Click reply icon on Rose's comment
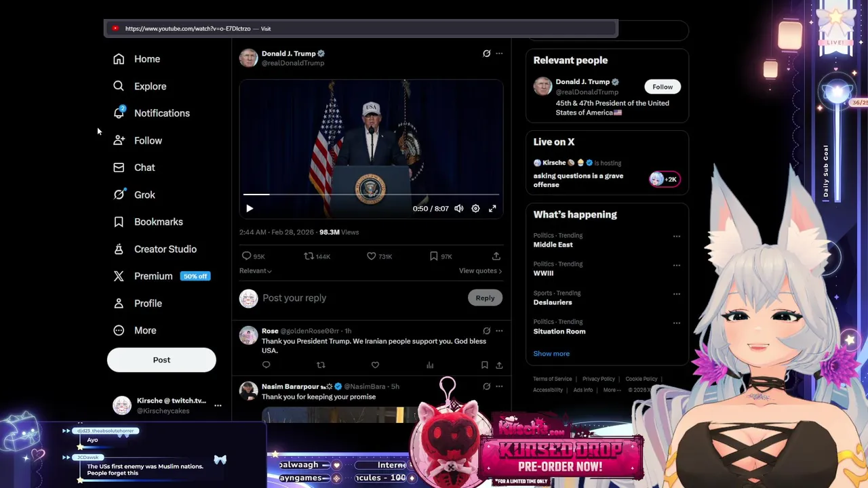 coord(266,365)
